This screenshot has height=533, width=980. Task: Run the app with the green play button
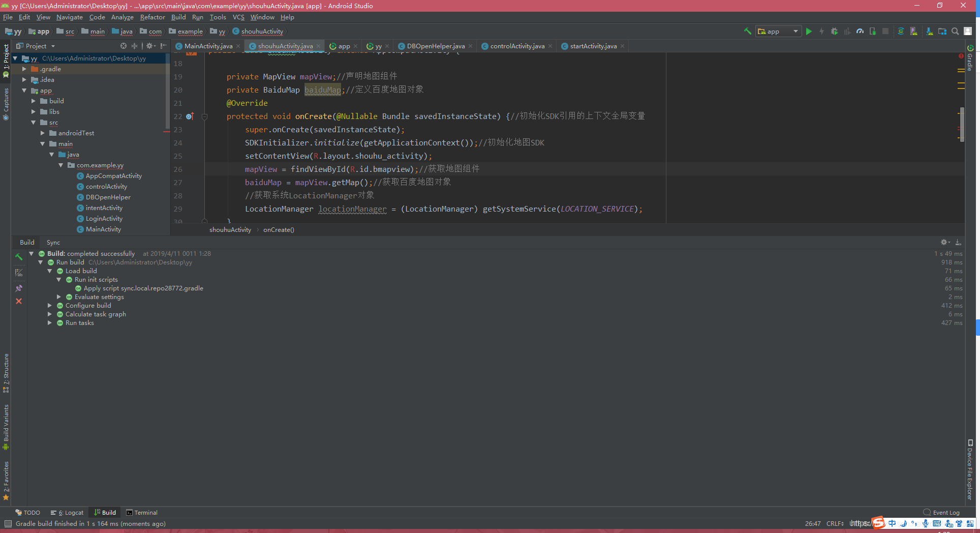click(x=809, y=31)
